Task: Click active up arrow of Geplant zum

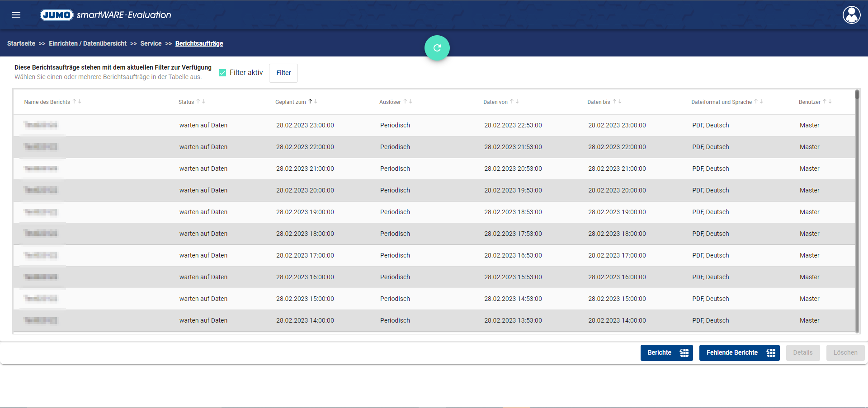Action: [310, 102]
